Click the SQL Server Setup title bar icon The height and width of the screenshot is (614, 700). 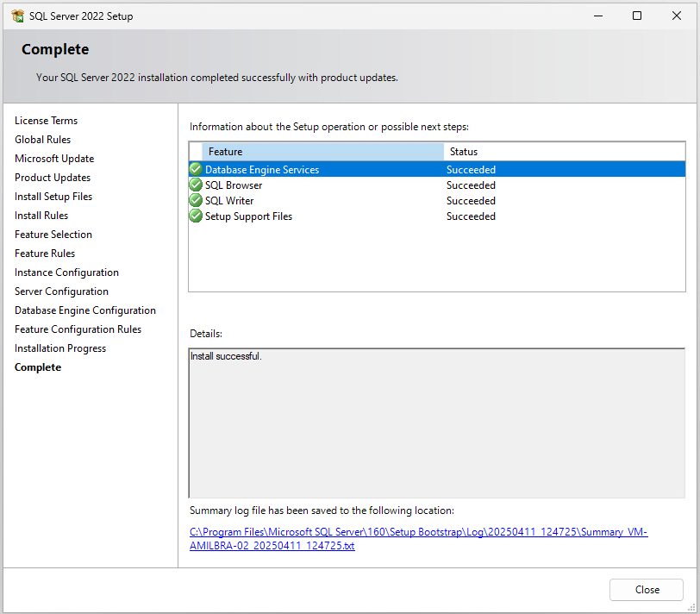[17, 16]
